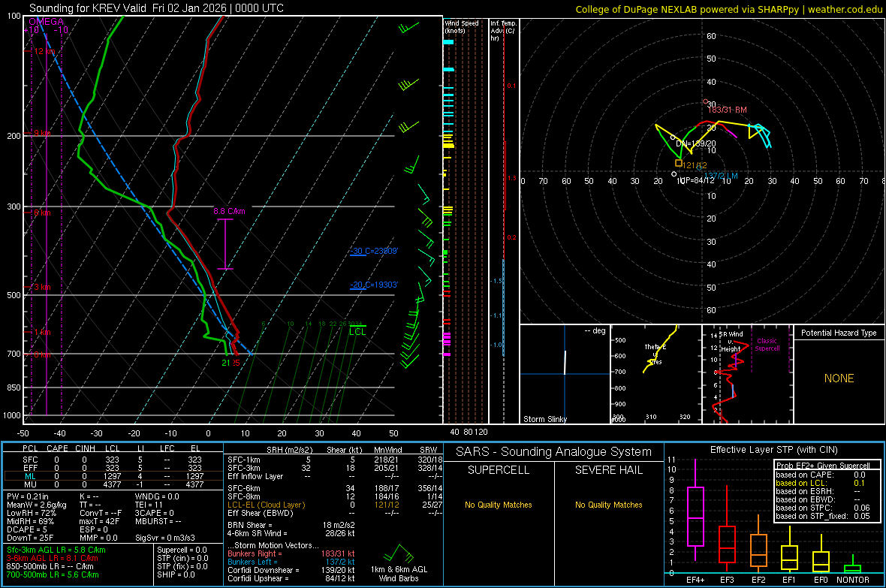Select the red EF3 box plot

(727, 530)
